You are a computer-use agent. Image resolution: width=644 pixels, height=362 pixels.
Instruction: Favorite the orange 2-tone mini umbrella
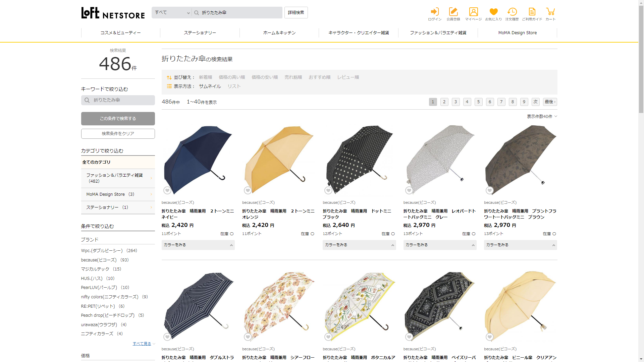click(x=248, y=190)
